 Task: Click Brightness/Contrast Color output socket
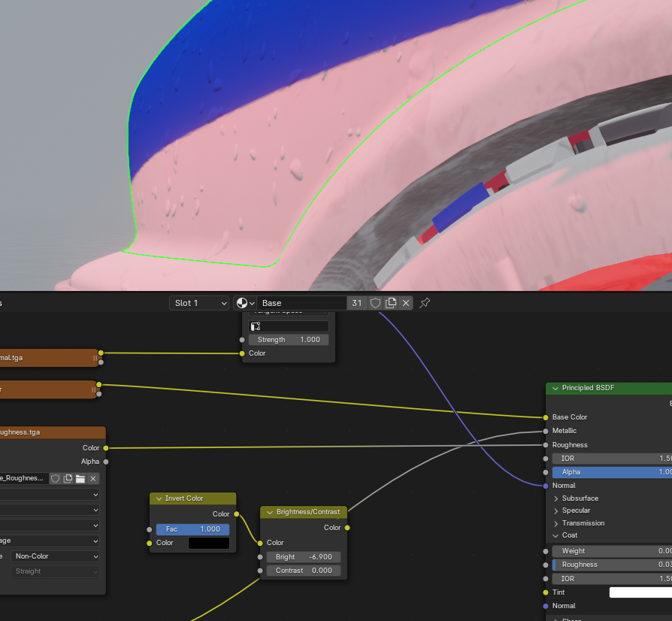point(347,528)
